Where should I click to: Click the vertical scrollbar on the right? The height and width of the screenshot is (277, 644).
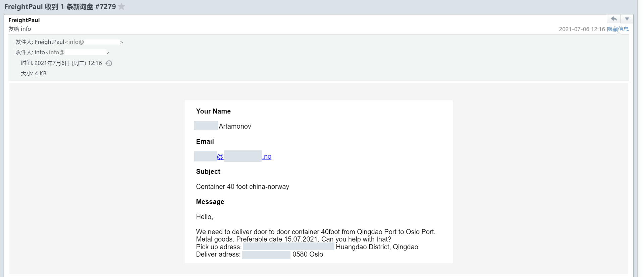click(640, 134)
